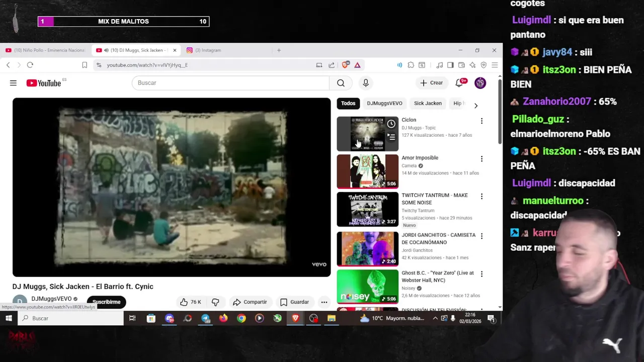Open the browser extensions puzzle icon
This screenshot has width=644, height=362.
[411, 65]
